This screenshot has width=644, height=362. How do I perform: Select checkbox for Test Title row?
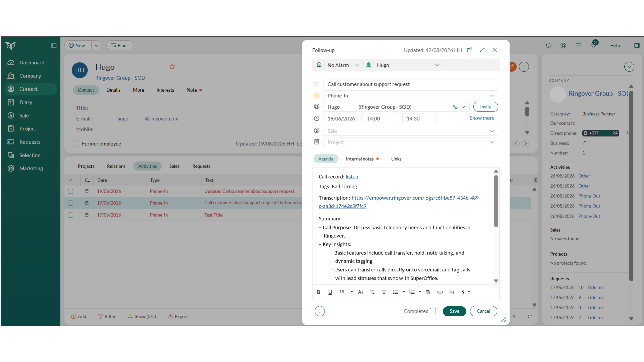point(71,215)
